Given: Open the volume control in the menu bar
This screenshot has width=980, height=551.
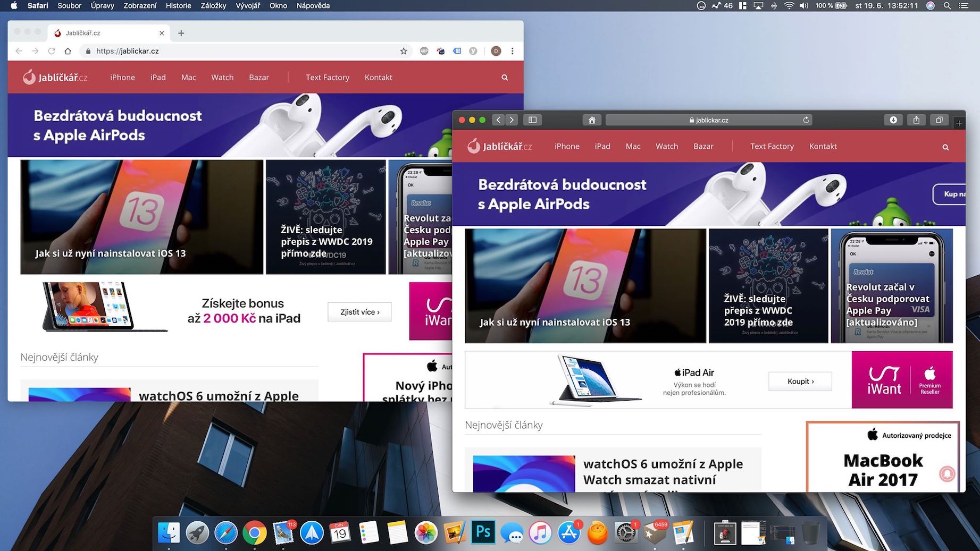Looking at the screenshot, I should pyautogui.click(x=804, y=6).
